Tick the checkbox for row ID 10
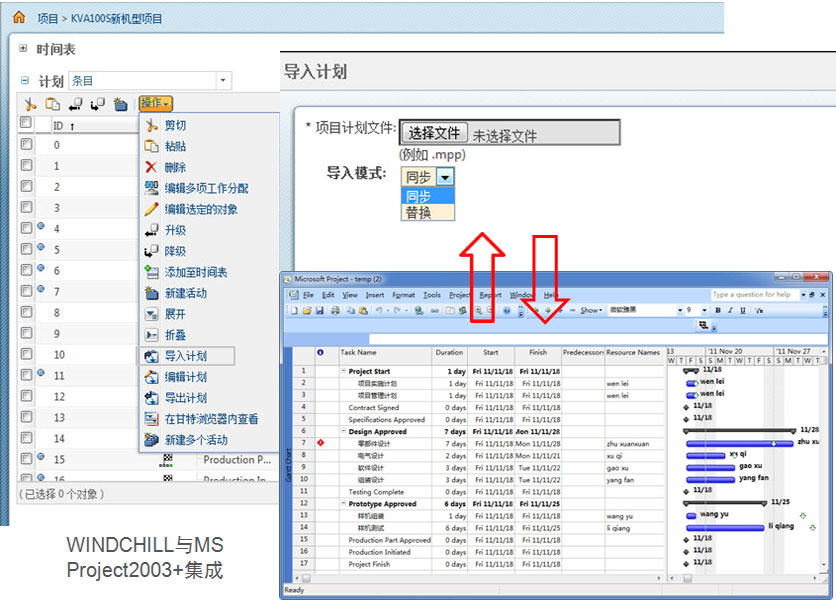 coord(26,354)
